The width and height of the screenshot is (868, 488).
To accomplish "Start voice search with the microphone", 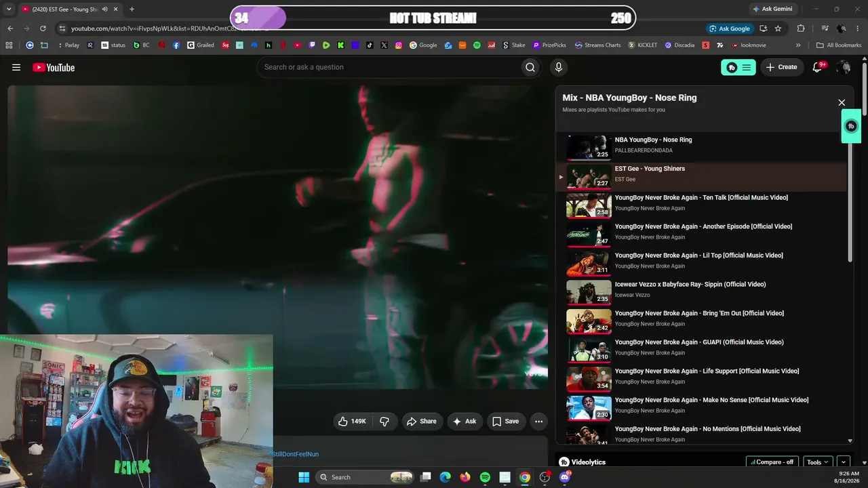I will 559,67.
